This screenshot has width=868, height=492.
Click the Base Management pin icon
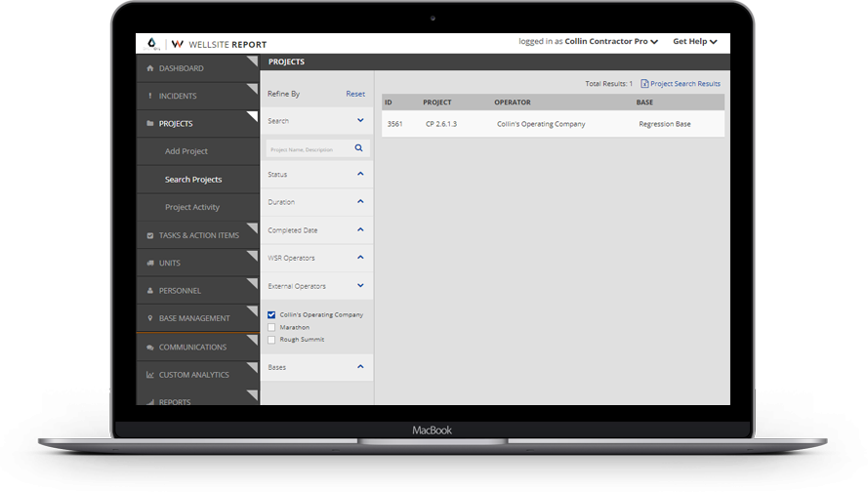point(150,318)
